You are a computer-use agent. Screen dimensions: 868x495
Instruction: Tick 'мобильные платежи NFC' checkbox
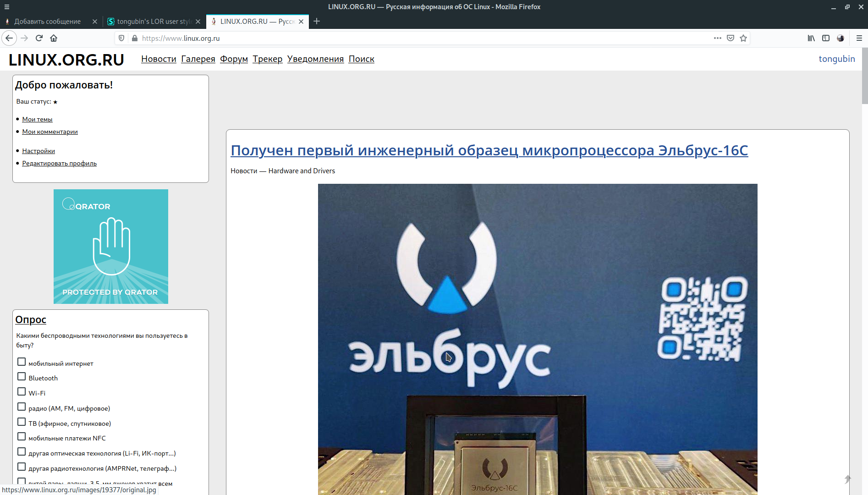(x=22, y=437)
